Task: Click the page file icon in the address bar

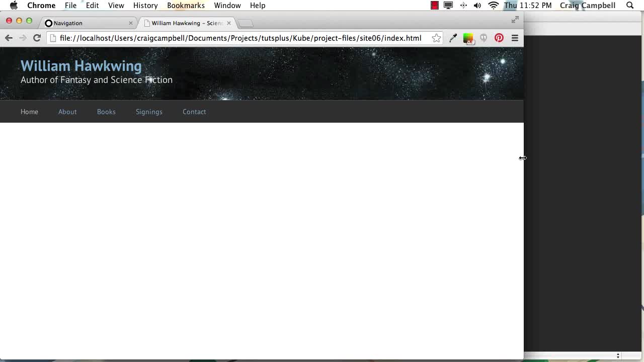Action: click(53, 38)
